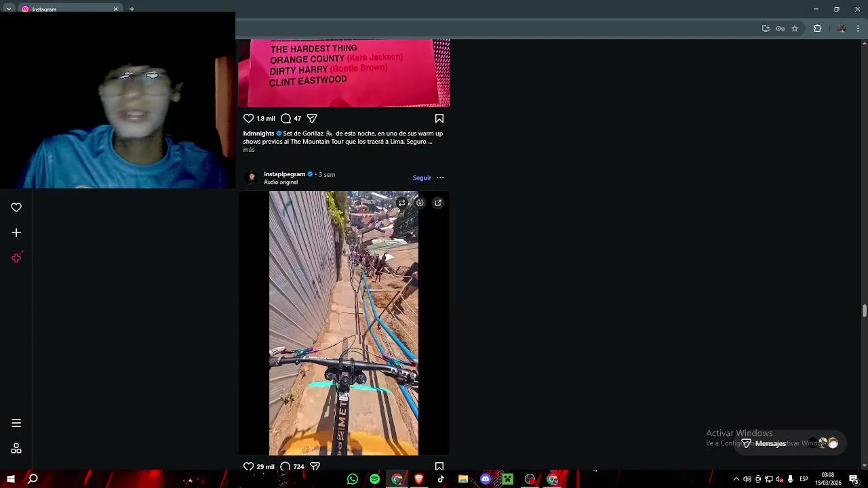868x488 pixels.
Task: Open the Meta apps icon below hamburger menu
Action: click(x=16, y=449)
